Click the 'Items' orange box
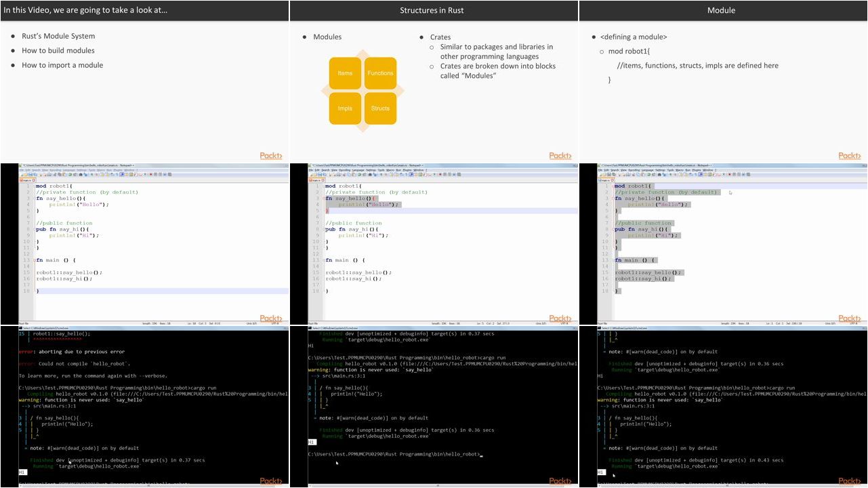868x488 pixels. pos(345,73)
